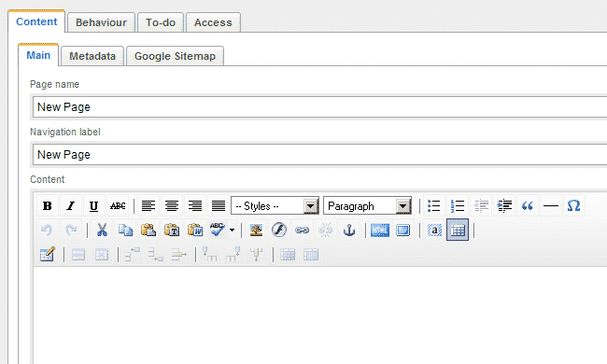This screenshot has height=364, width=607.
Task: Paste from Word
Action: [195, 231]
